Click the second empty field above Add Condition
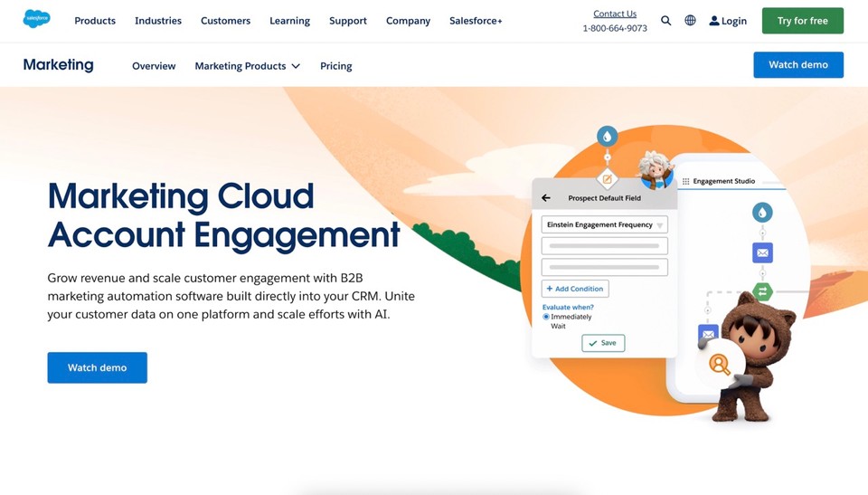The height and width of the screenshot is (495, 868). [x=605, y=267]
